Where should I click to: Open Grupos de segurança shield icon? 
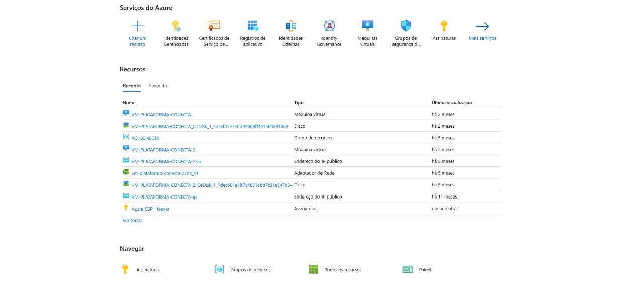pos(406,26)
